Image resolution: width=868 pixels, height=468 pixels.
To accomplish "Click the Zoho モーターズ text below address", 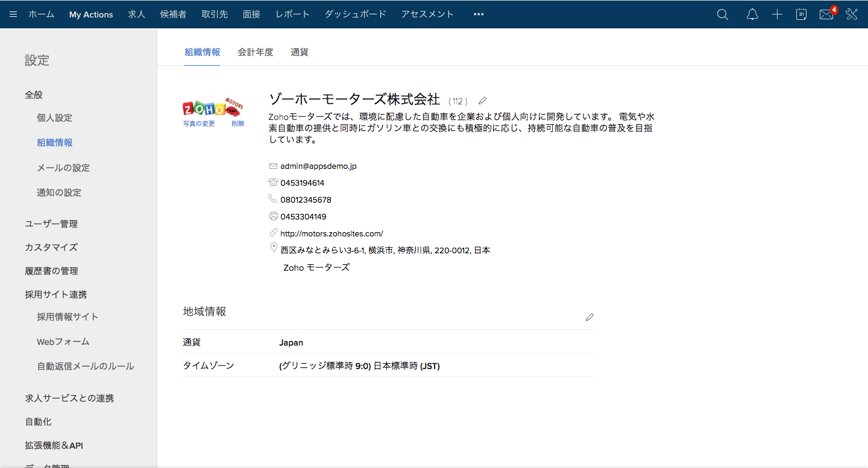I will (x=316, y=267).
